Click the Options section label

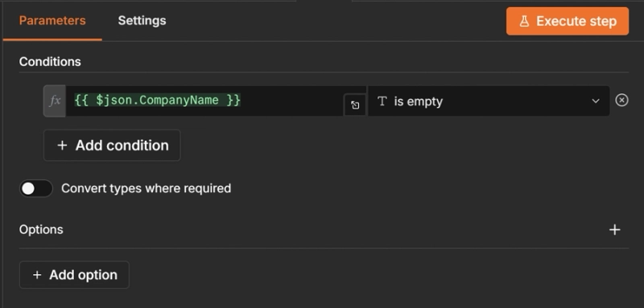tap(41, 229)
